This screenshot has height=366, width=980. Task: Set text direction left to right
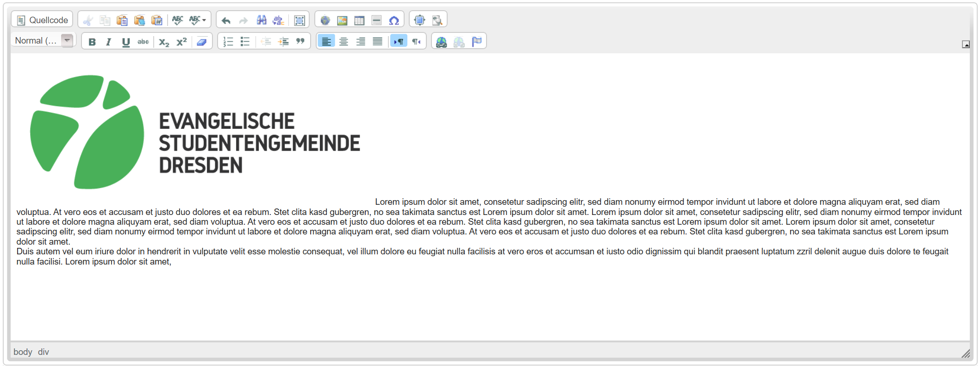[x=399, y=42]
